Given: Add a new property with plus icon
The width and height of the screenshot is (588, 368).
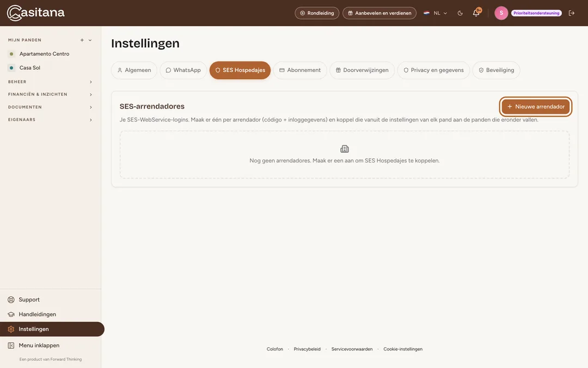Looking at the screenshot, I should click(x=82, y=40).
